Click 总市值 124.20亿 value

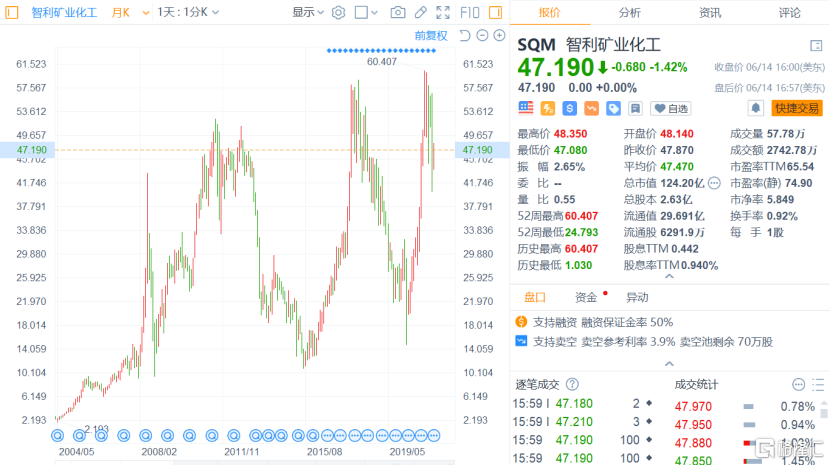[682, 183]
